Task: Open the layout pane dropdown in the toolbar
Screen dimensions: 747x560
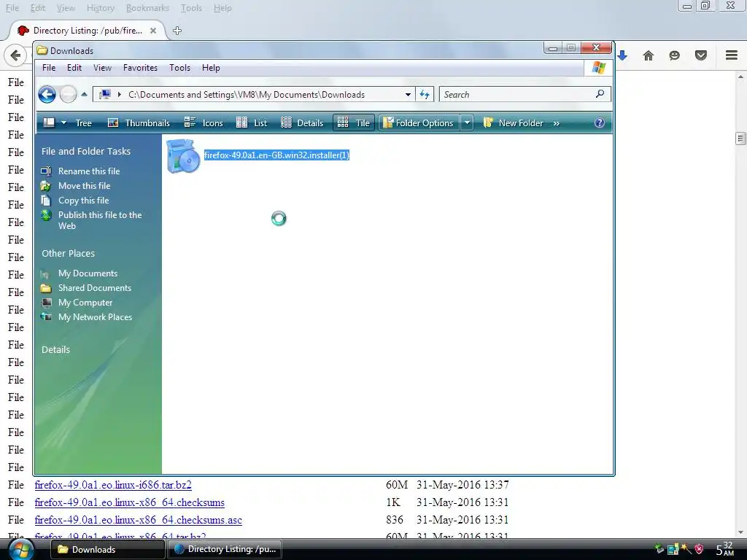Action: coord(64,122)
